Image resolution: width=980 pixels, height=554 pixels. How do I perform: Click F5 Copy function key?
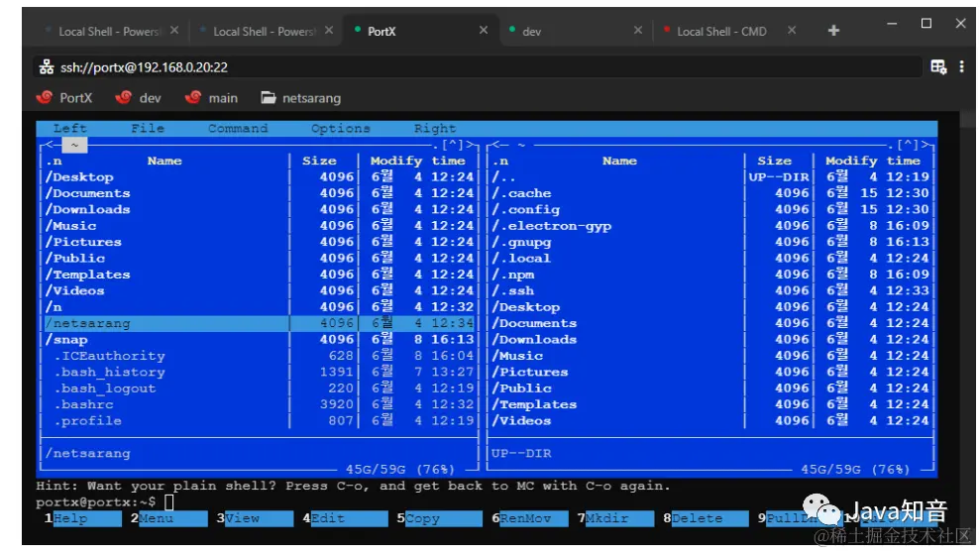(x=439, y=518)
